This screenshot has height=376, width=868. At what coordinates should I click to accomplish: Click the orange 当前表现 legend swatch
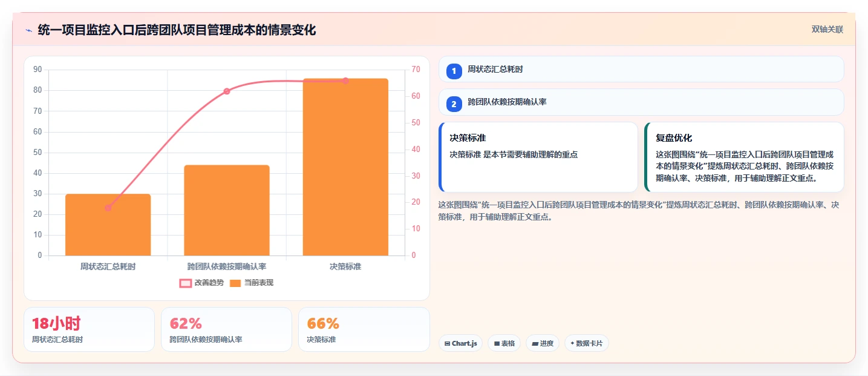[235, 283]
